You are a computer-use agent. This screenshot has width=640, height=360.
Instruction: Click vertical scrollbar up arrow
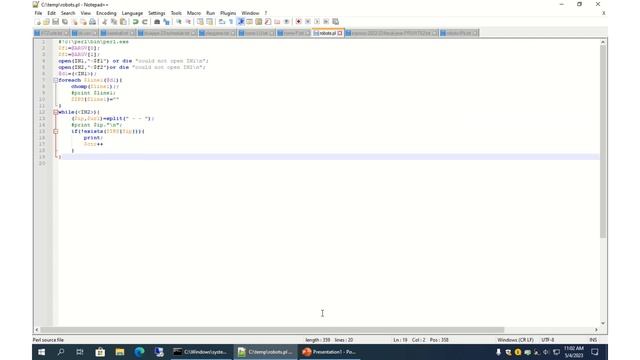603,42
